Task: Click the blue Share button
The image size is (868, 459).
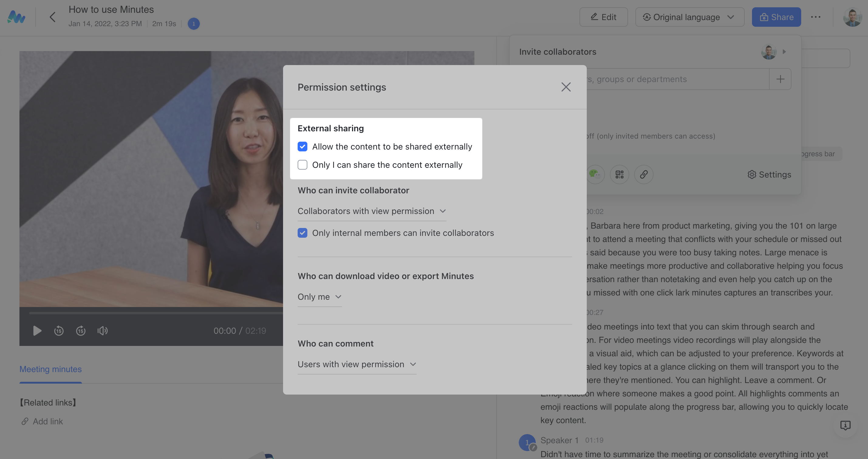Action: click(x=776, y=17)
